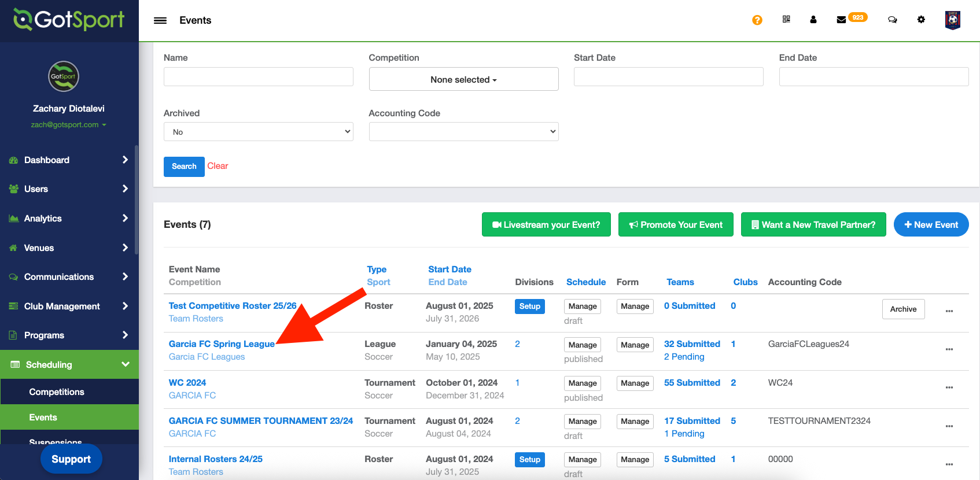This screenshot has height=480, width=980.
Task: Click Want a New Travel Partner button
Action: click(813, 224)
